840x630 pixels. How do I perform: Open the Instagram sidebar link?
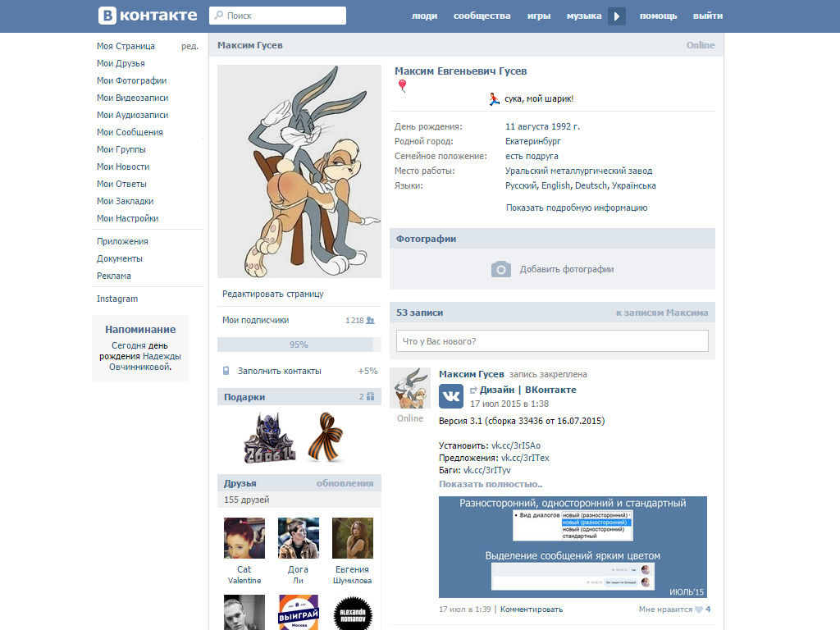tap(117, 299)
